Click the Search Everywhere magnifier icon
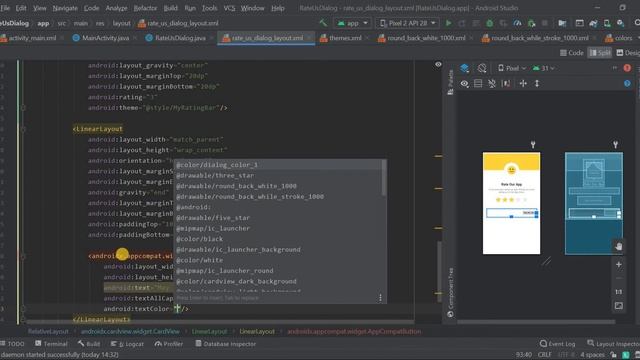Image resolution: width=640 pixels, height=360 pixels. (x=637, y=23)
